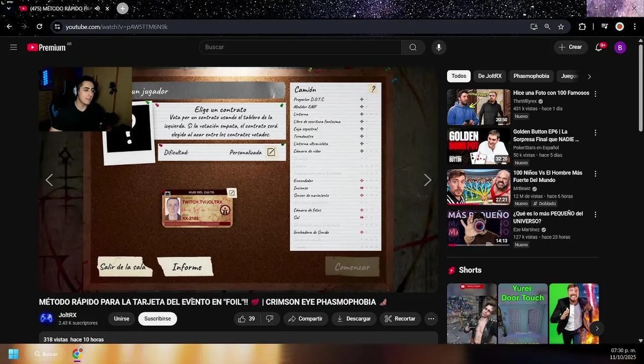Select the De JoltRX filter chip
The image size is (644, 364).
tap(490, 76)
